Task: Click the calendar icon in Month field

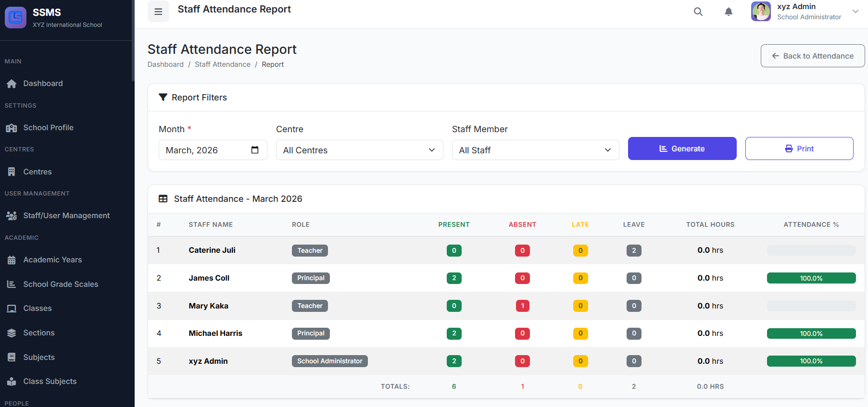Action: tap(255, 150)
